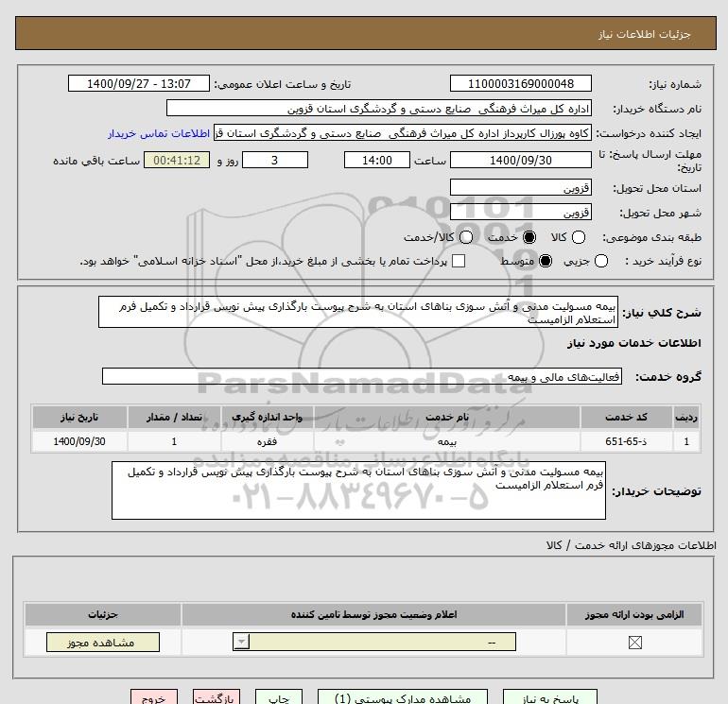This screenshot has width=728, height=704.
Task: Click the خروج exit button
Action: 154,697
